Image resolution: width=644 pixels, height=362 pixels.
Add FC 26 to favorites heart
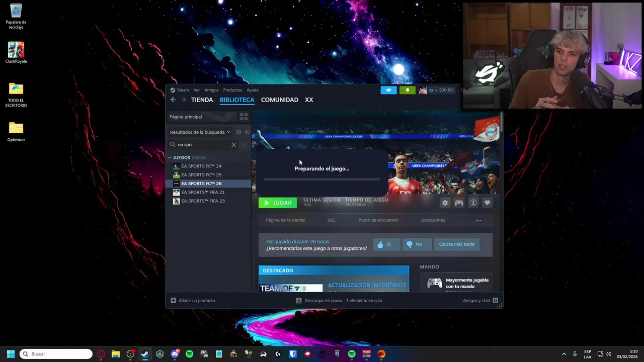click(x=487, y=203)
